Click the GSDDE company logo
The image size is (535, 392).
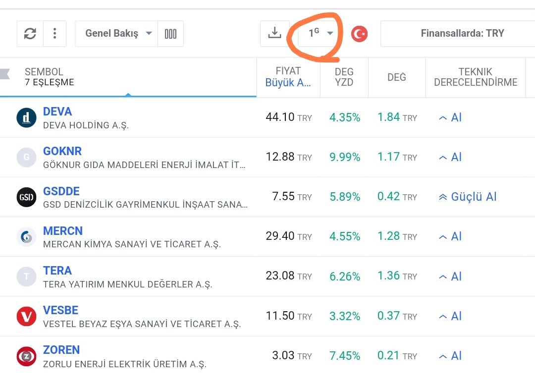pos(26,197)
